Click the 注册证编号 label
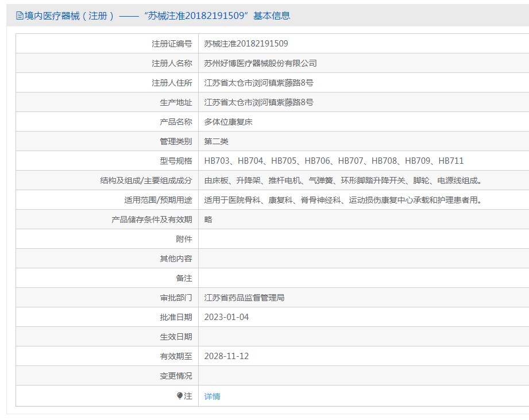The image size is (529, 420). point(172,44)
